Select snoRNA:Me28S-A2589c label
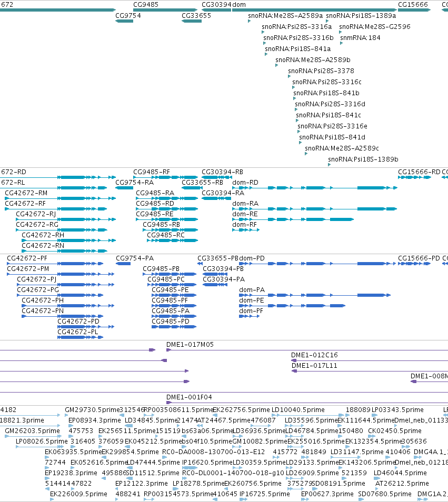The width and height of the screenshot is (448, 502). click(x=342, y=148)
